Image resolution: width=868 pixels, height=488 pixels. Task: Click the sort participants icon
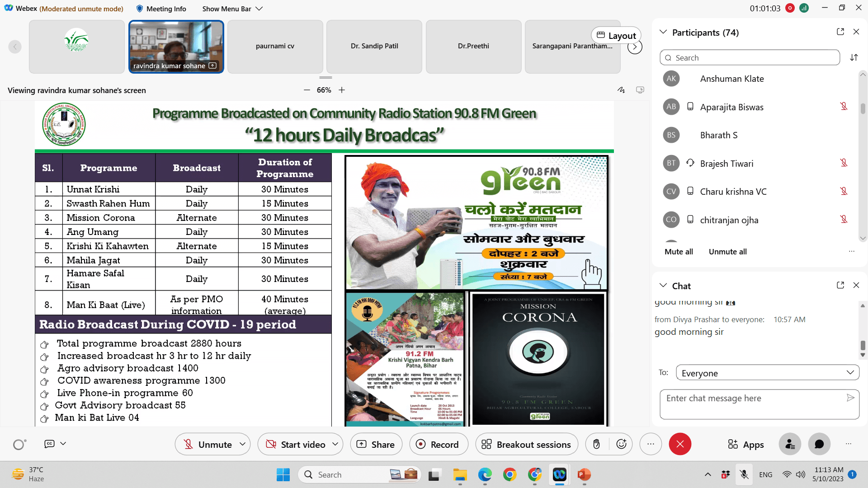(854, 57)
